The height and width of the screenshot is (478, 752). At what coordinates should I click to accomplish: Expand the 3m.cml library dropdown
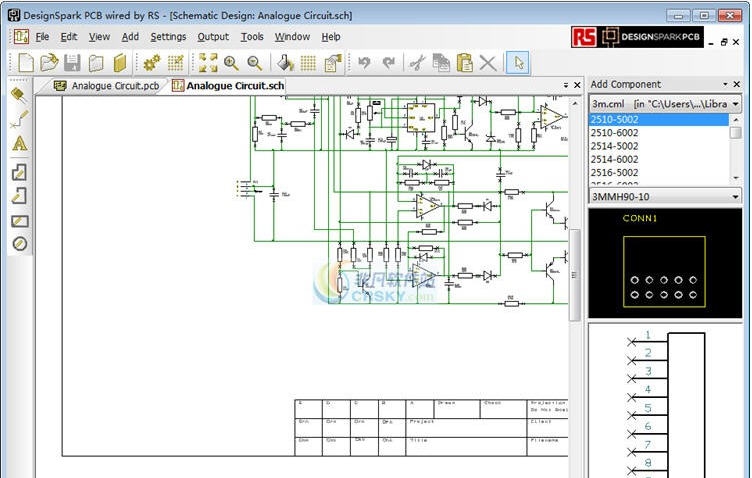(x=735, y=104)
